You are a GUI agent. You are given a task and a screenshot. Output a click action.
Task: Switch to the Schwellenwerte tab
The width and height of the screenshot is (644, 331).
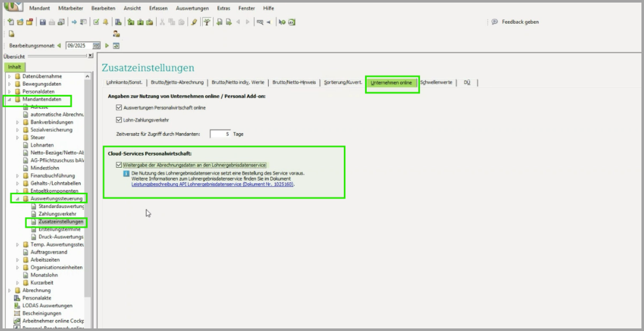click(436, 83)
